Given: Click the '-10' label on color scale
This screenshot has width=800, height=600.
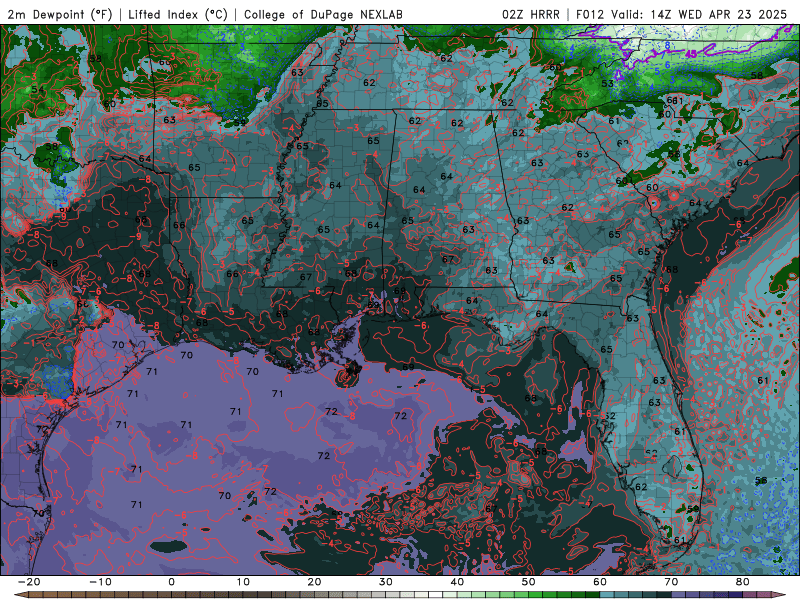Looking at the screenshot, I should (x=100, y=582).
